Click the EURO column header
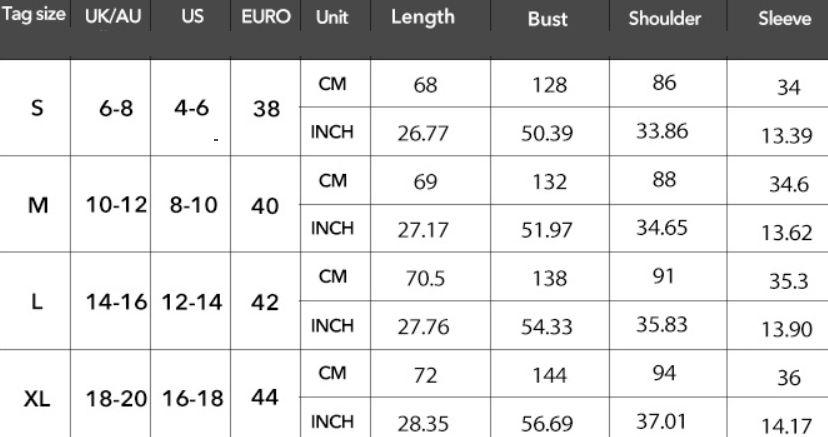 265,20
